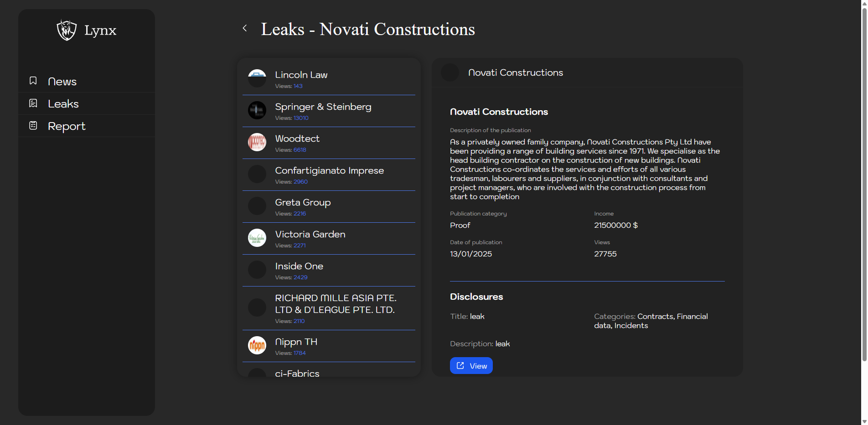Click the Victoria Garden logo avatar

[257, 238]
